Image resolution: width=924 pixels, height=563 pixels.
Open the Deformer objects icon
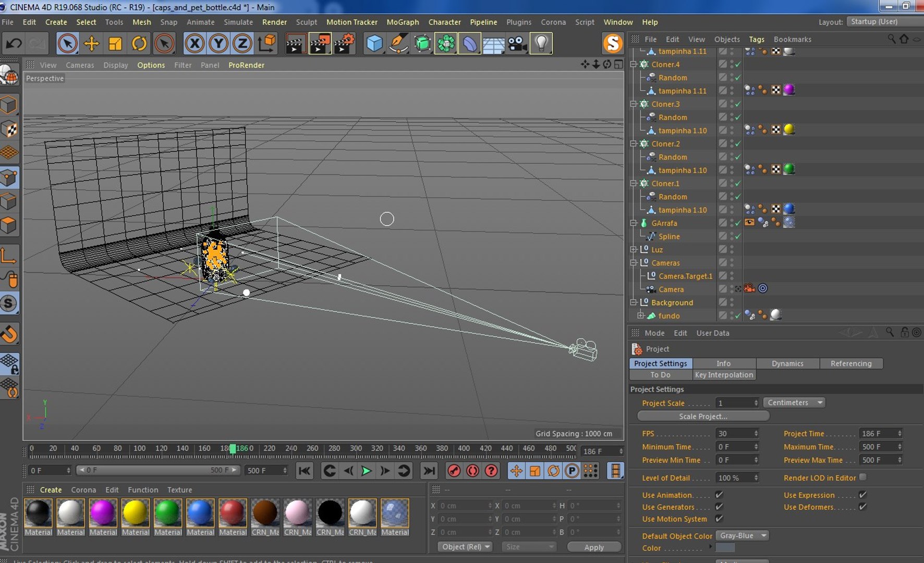pyautogui.click(x=470, y=43)
